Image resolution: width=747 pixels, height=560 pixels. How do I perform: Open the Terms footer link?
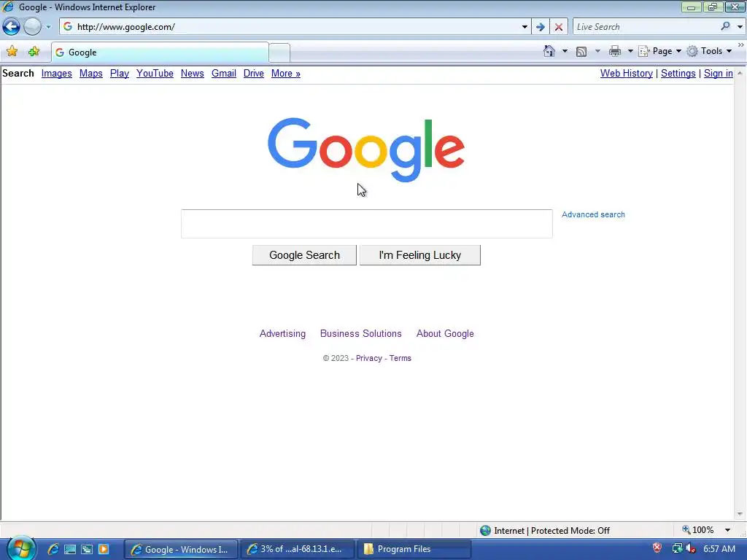[x=400, y=358]
